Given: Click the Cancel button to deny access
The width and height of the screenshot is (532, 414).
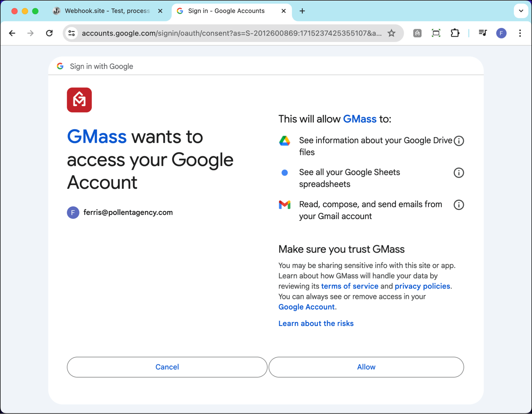Looking at the screenshot, I should tap(167, 367).
